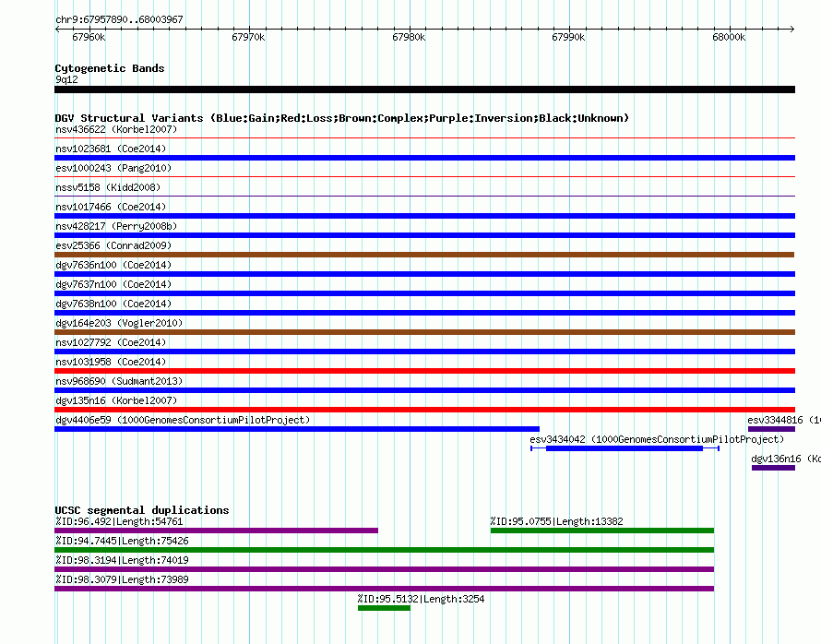Select %ID:95.5132 Length:3254 duplication label

point(421,599)
